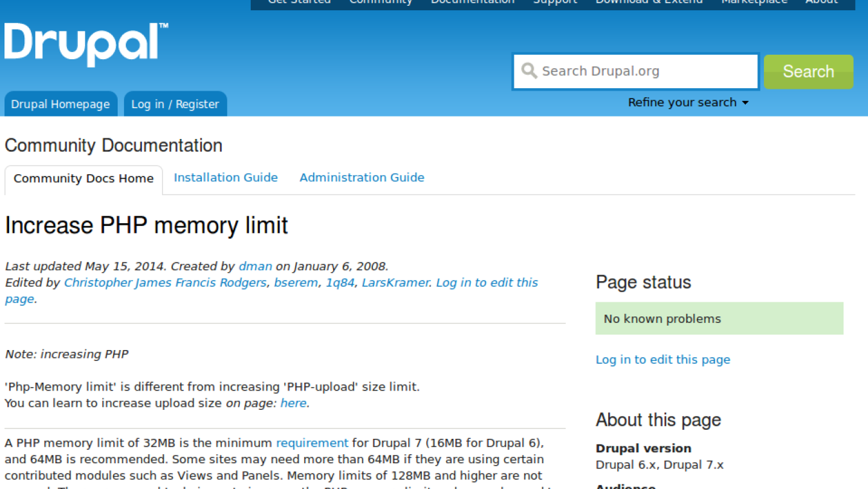
Task: Open the Drupal Homepage tab
Action: [x=60, y=104]
